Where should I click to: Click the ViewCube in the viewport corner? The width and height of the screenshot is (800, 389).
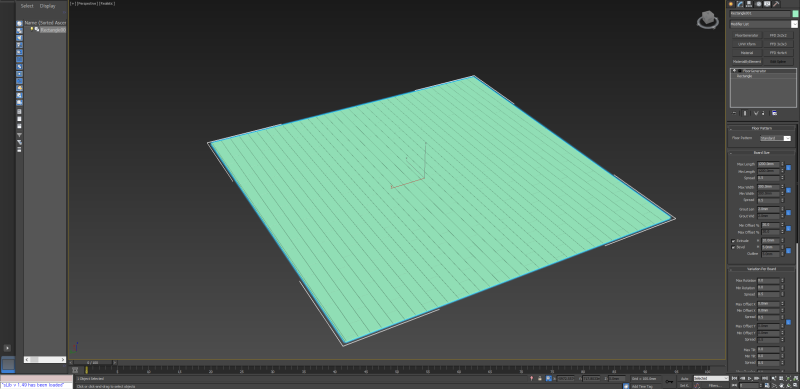point(708,20)
